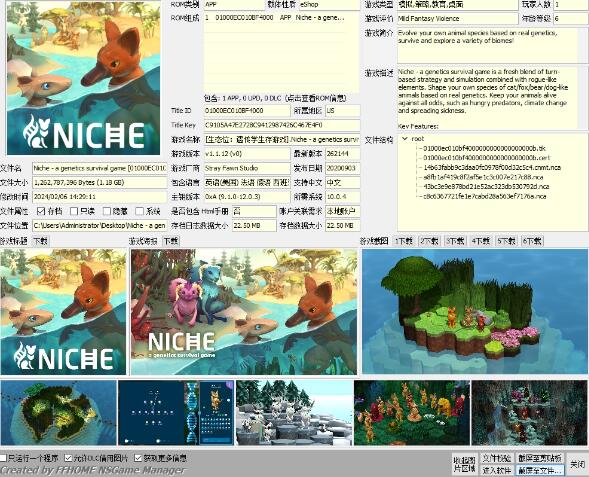589x477 pixels.
Task: Click the 下载 button next to 游戏标题
Action: pos(41,241)
